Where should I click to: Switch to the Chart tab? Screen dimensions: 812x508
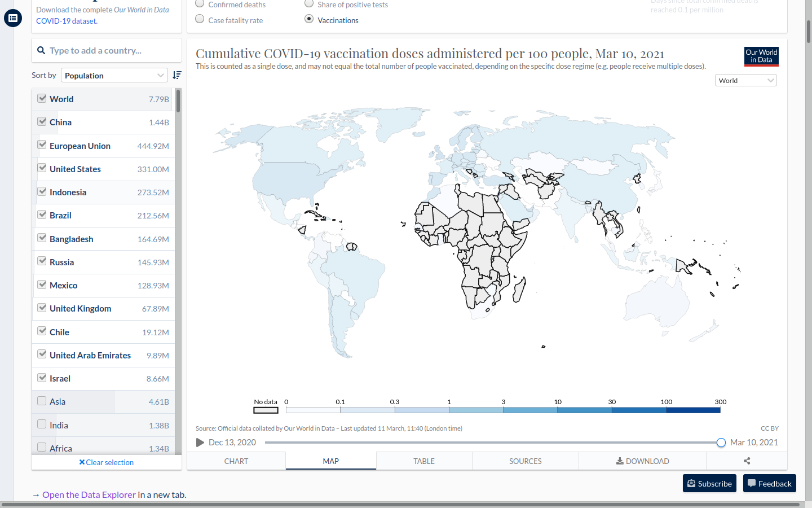coord(236,461)
